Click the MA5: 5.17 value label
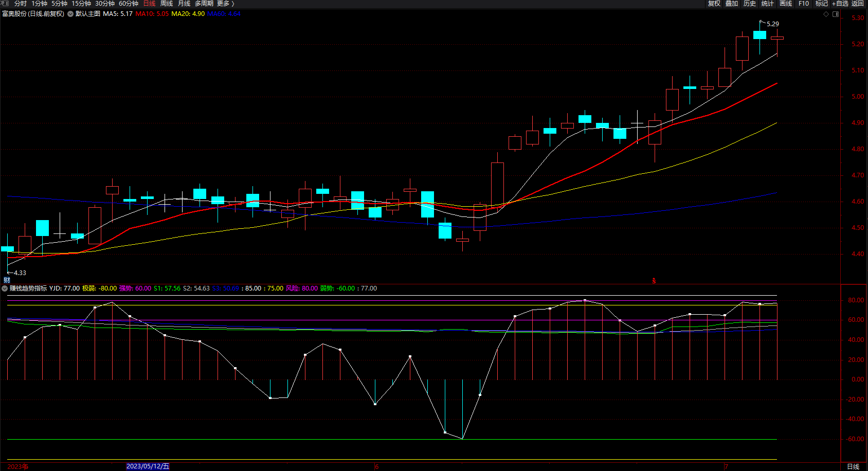The image size is (868, 471). pos(118,14)
